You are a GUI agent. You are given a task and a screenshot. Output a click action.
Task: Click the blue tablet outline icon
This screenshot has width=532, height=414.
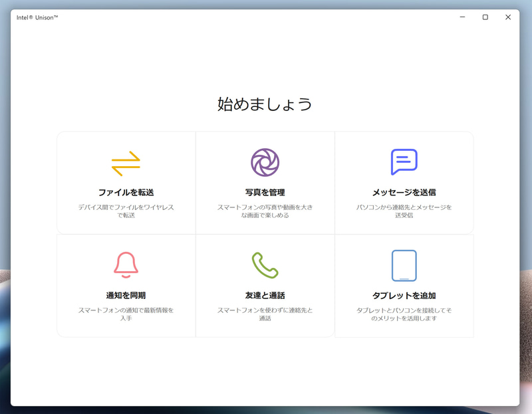404,264
